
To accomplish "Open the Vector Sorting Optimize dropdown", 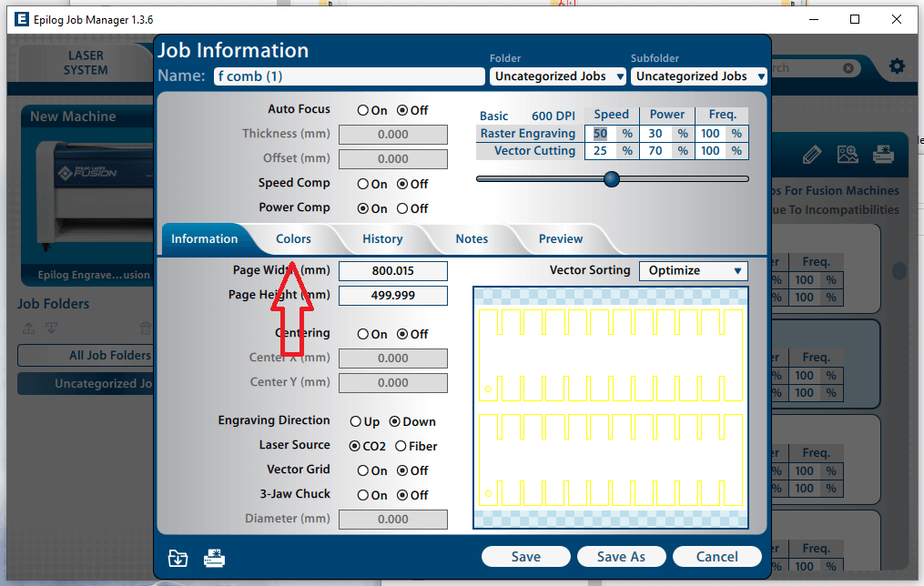I will (x=694, y=271).
